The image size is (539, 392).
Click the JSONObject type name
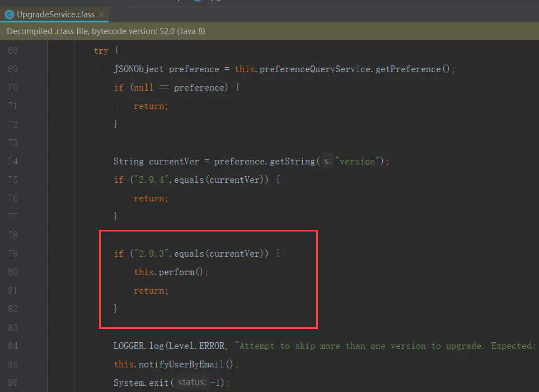tap(138, 69)
